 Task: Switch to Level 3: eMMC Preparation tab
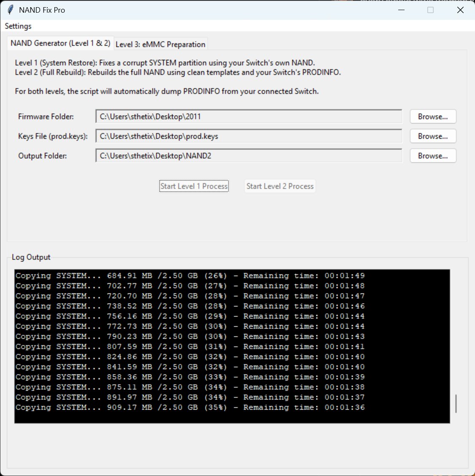click(161, 44)
